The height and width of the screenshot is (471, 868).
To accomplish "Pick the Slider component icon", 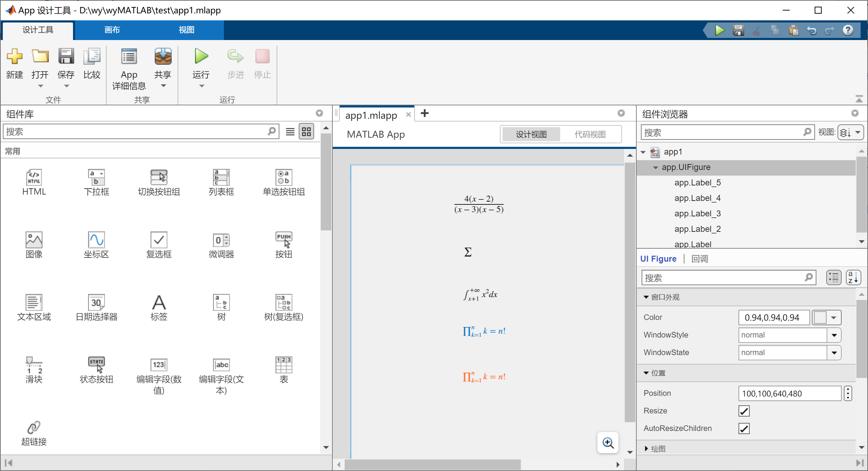I will point(34,365).
